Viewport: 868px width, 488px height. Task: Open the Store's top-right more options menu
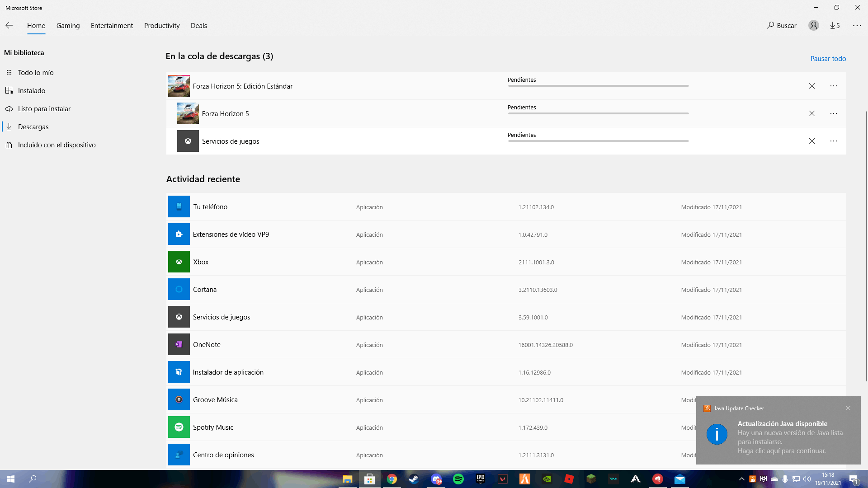(x=857, y=26)
